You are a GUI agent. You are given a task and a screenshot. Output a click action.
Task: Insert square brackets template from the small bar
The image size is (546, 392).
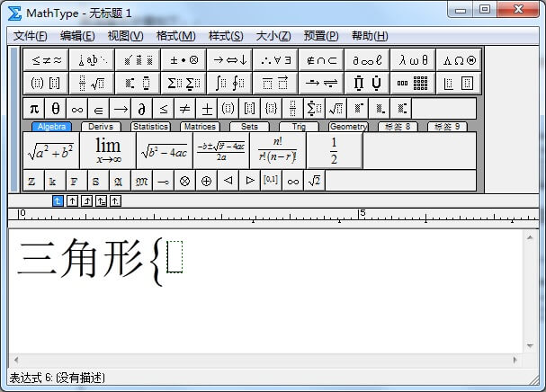250,109
